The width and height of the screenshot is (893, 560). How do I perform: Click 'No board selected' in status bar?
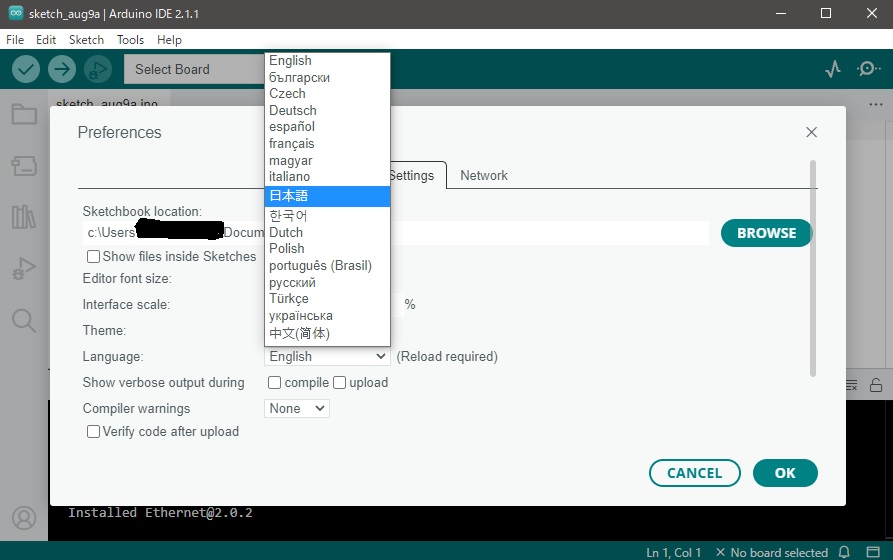[772, 553]
